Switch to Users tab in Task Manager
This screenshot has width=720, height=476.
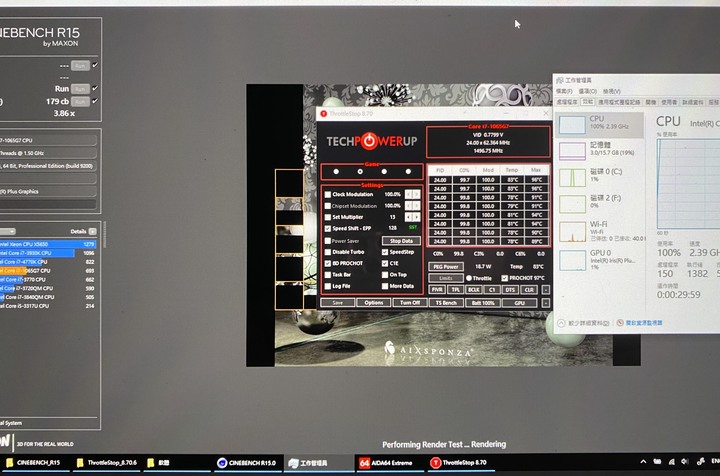click(669, 102)
